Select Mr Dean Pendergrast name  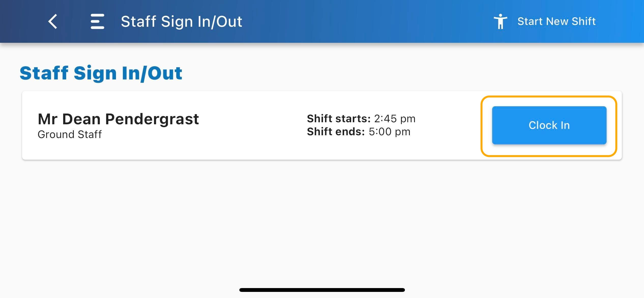click(118, 119)
